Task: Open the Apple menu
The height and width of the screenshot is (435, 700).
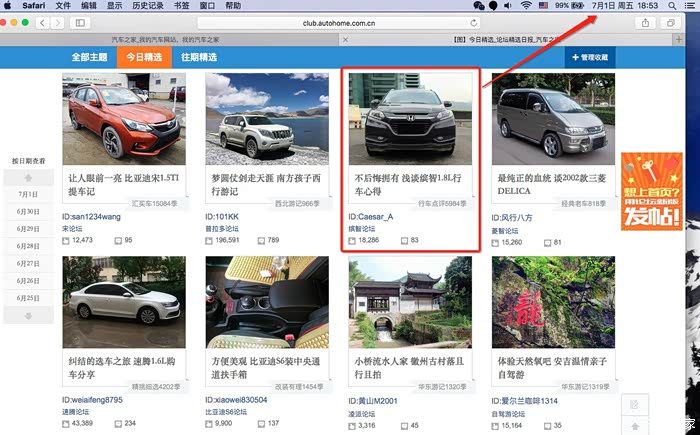Action: tap(8, 5)
